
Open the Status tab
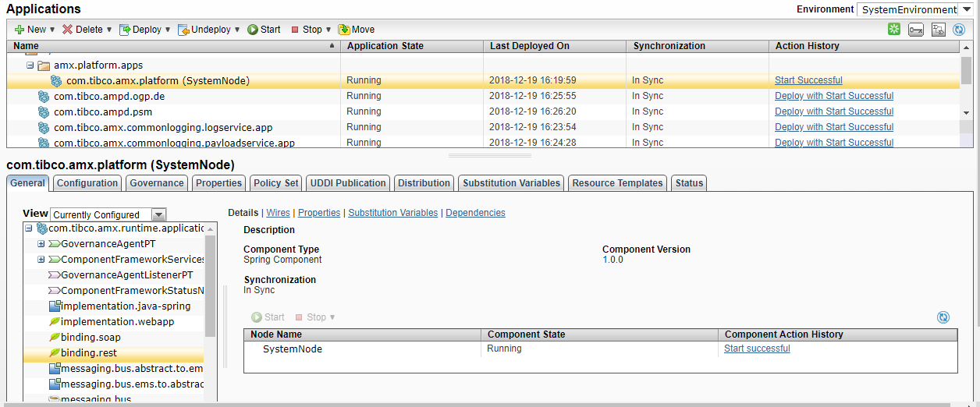689,183
